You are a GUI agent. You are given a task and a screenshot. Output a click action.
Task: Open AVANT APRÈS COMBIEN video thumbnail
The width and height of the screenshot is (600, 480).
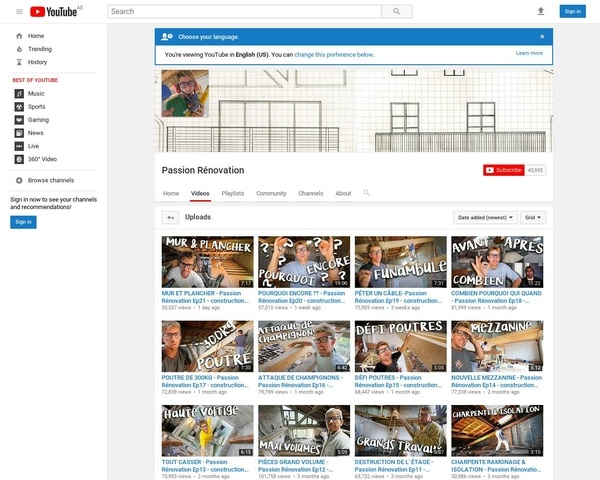(497, 262)
